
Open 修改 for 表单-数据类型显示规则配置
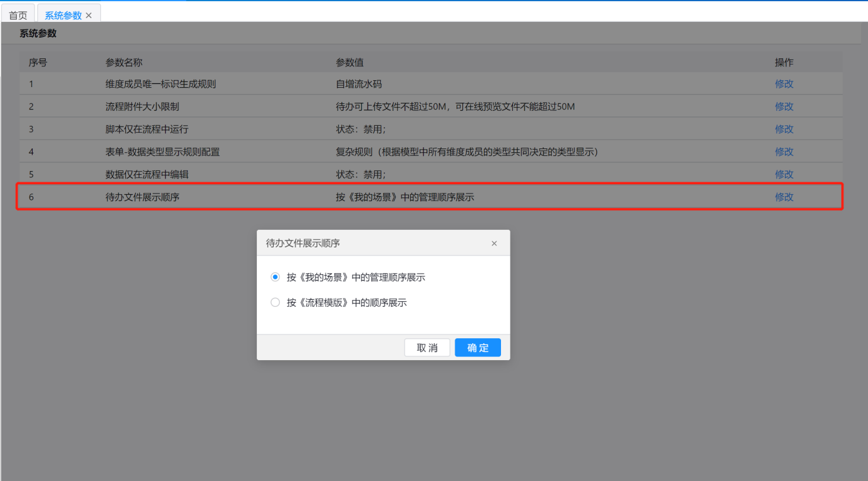784,152
